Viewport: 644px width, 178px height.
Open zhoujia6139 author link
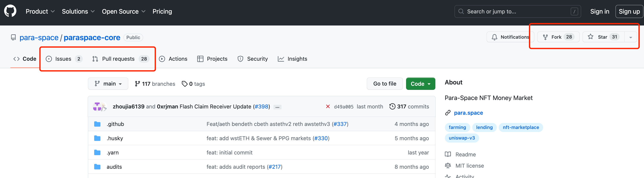[128, 106]
